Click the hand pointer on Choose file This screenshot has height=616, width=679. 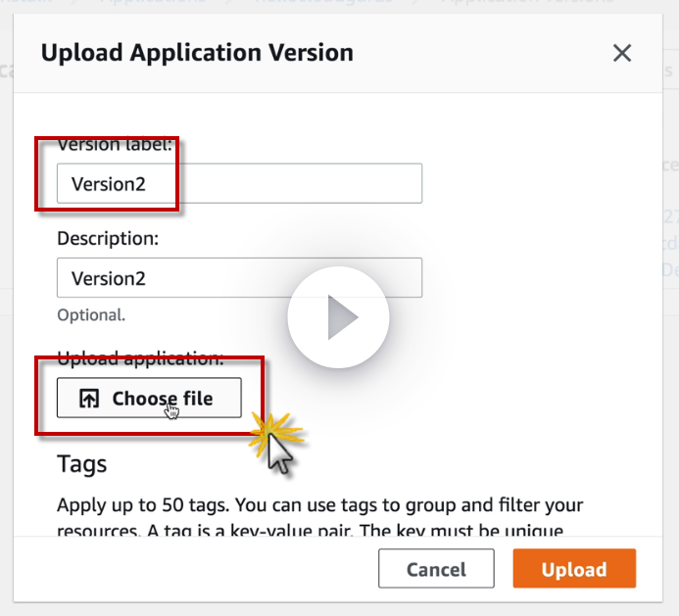[172, 409]
